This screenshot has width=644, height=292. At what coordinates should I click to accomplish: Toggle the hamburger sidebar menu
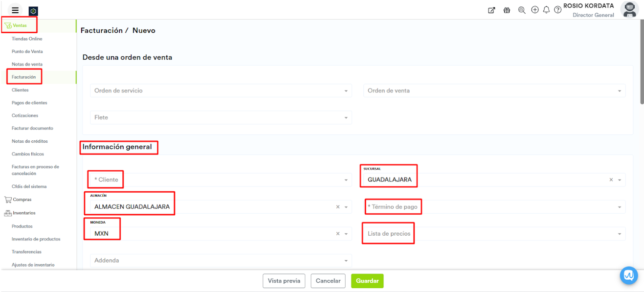click(x=15, y=10)
